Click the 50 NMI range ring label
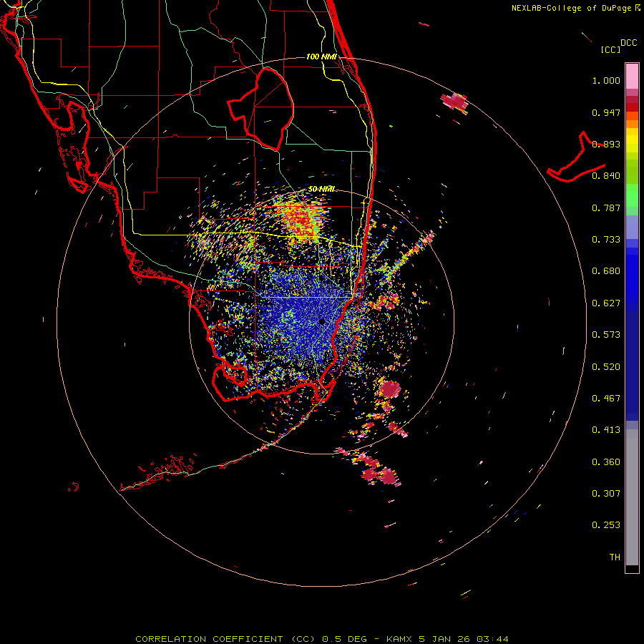Screen dimensions: 644x644 coord(321,189)
